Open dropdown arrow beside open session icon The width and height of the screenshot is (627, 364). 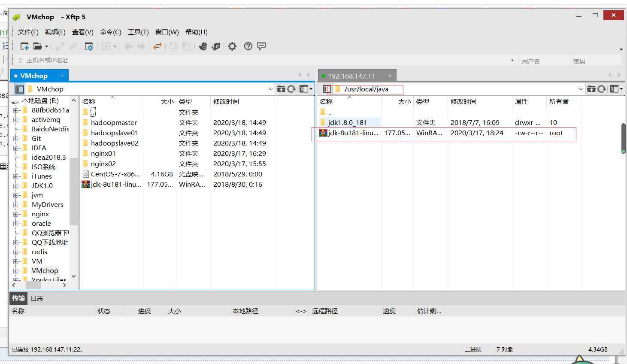(46, 46)
